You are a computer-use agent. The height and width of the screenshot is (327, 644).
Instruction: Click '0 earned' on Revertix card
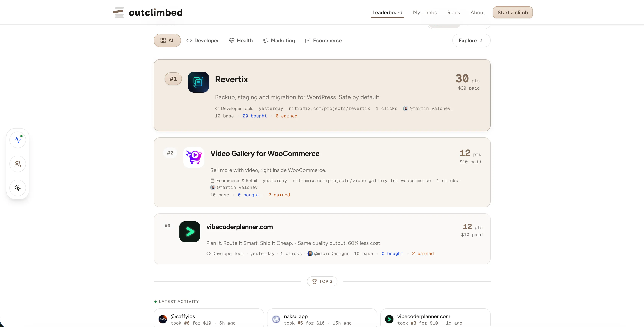[x=286, y=116]
